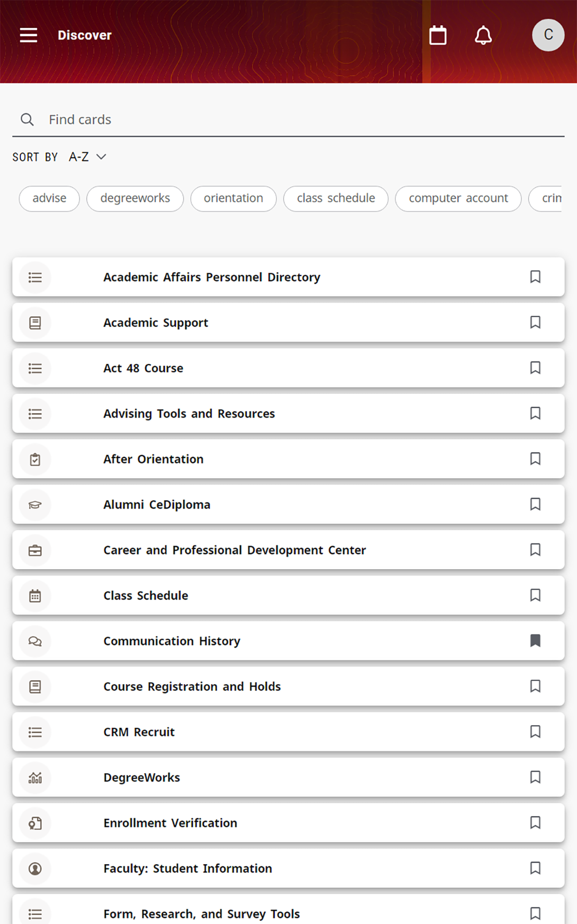The image size is (577, 924).
Task: Click the Find cards search field
Action: [288, 120]
